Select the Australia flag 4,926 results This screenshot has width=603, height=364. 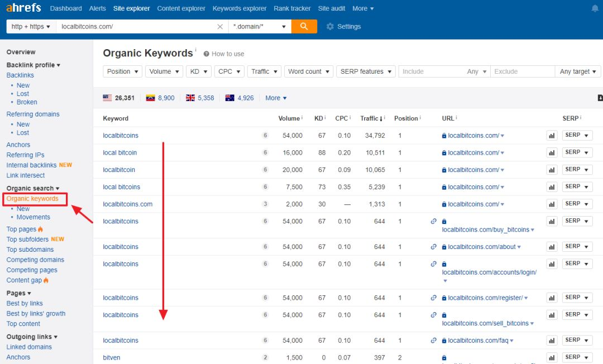pos(240,98)
